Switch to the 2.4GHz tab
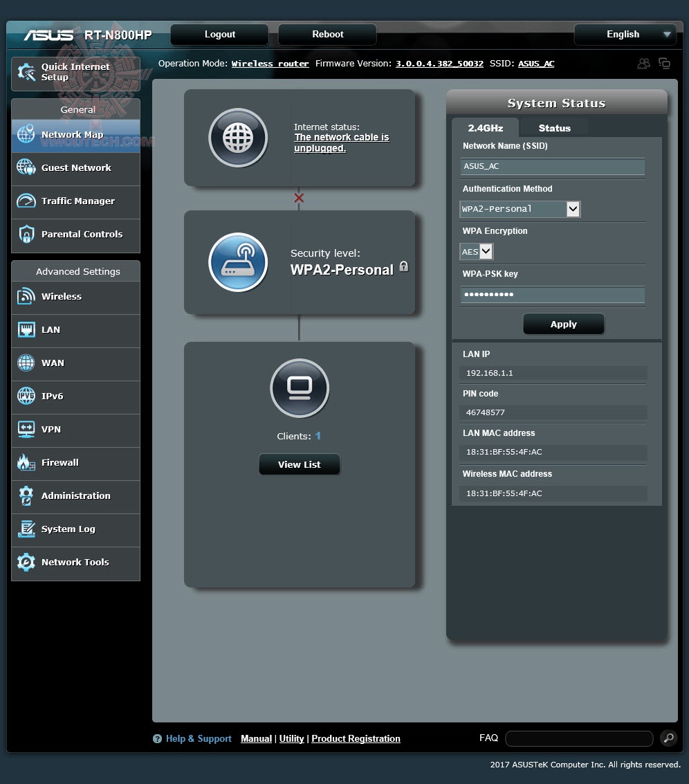Image resolution: width=689 pixels, height=784 pixels. (485, 128)
